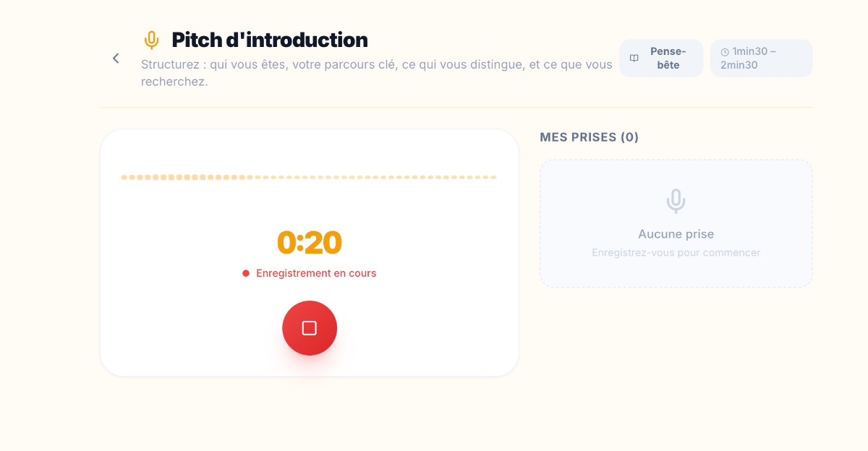Viewport: 868px width, 451px height.
Task: Click the Enregistrement en cours status label
Action: coord(316,273)
